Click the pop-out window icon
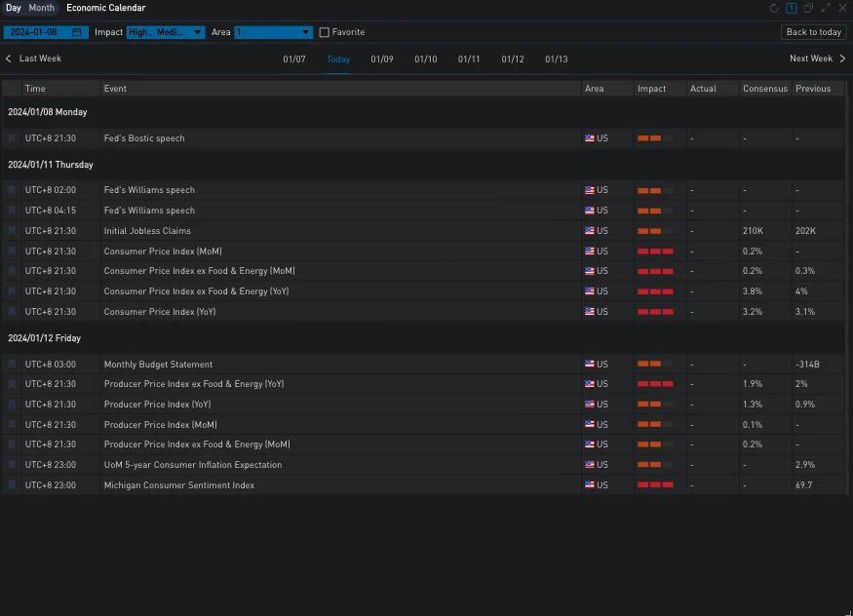The image size is (853, 616). pos(808,8)
